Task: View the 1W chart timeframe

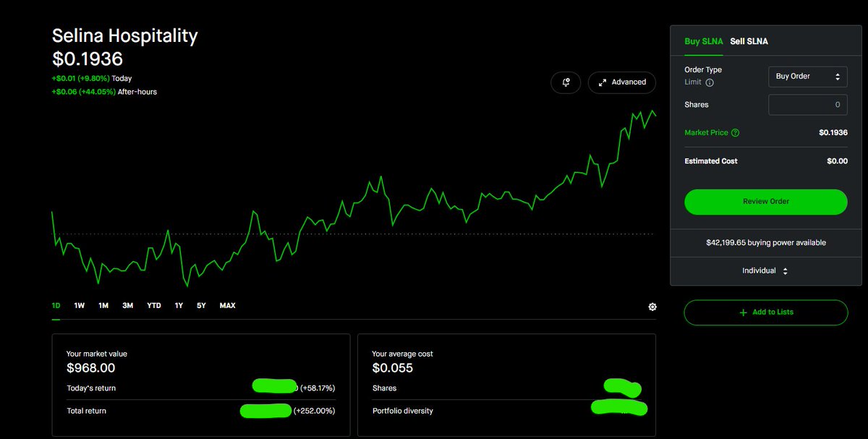Action: click(79, 305)
